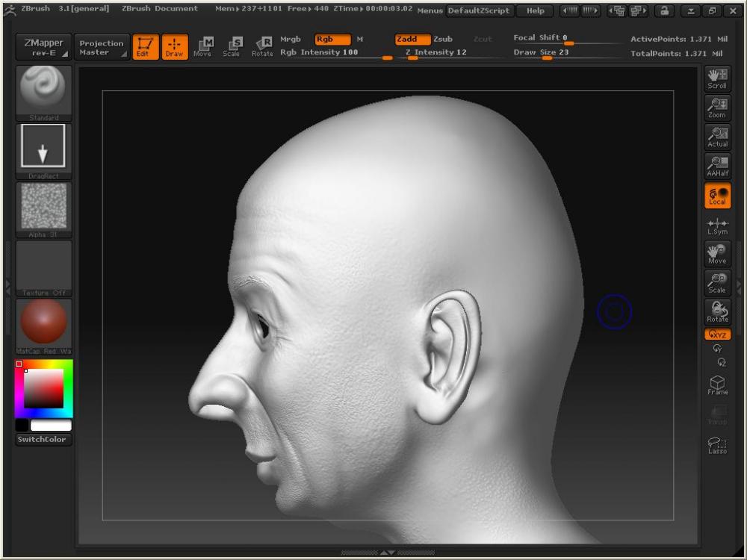
Task: Open the Standard brush picker
Action: click(x=44, y=93)
